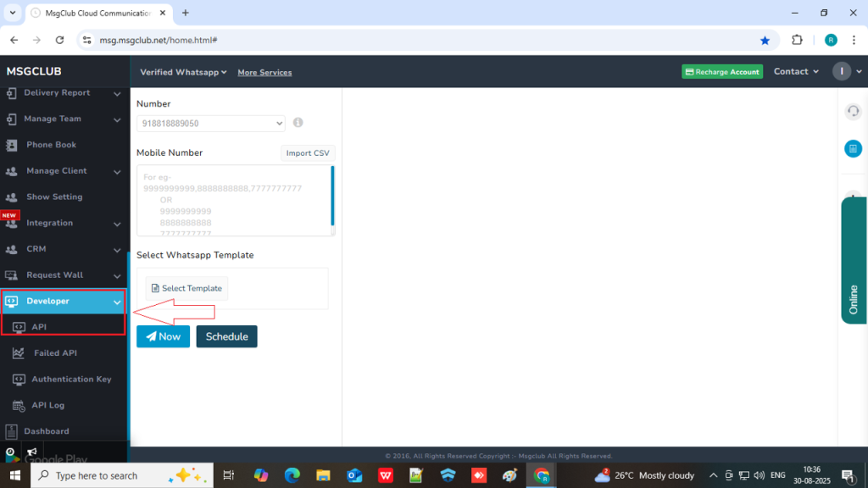Click the Mobile Number text area scrollbar

pos(332,196)
